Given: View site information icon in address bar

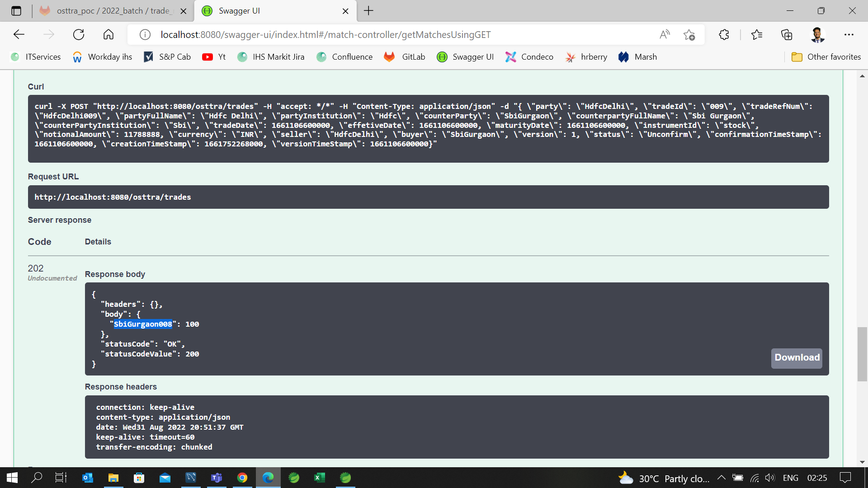Looking at the screenshot, I should coord(145,35).
